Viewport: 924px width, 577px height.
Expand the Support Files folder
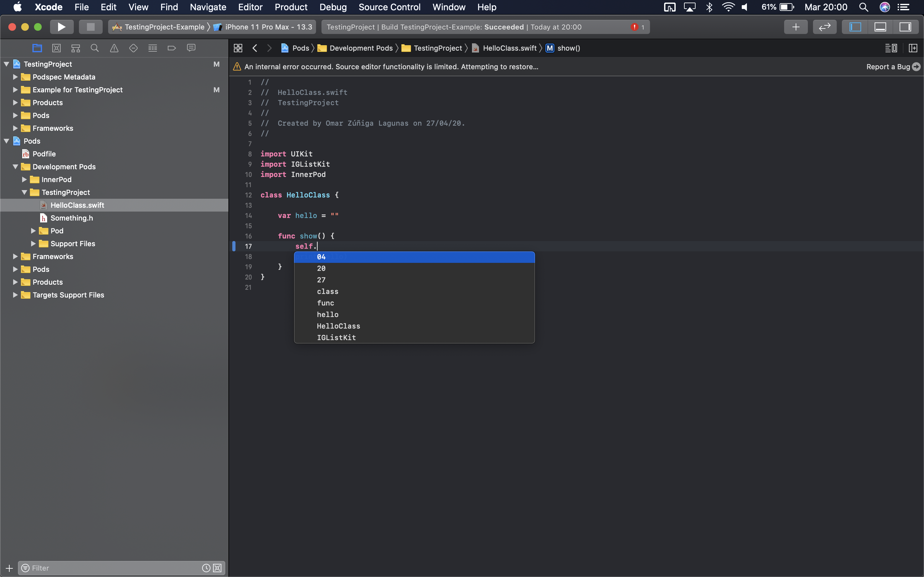(x=33, y=244)
